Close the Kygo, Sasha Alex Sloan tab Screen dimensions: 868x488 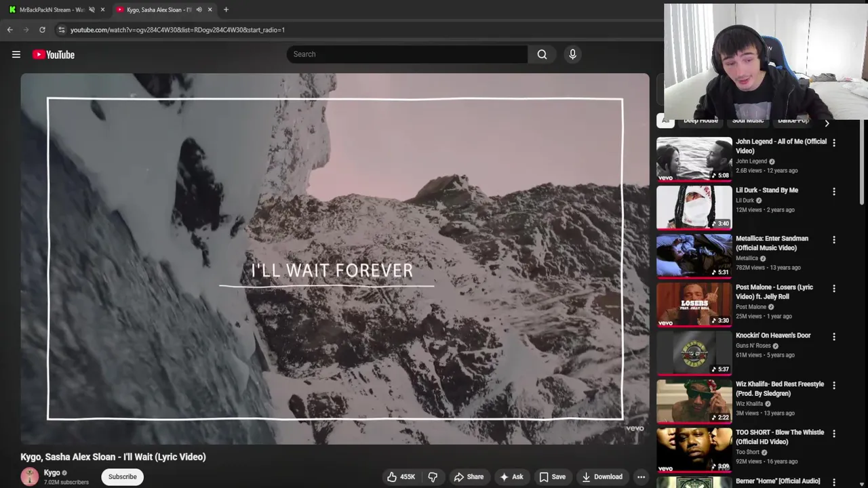click(x=210, y=9)
